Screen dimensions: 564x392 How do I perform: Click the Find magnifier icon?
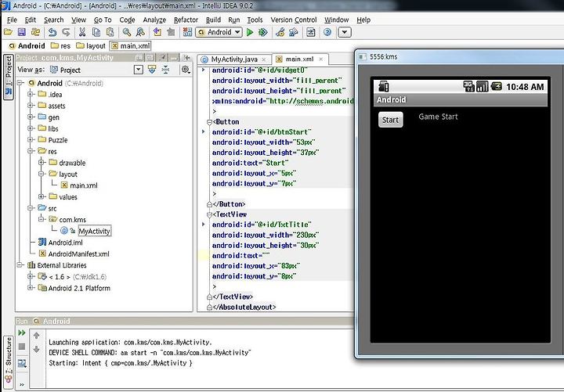pos(127,32)
